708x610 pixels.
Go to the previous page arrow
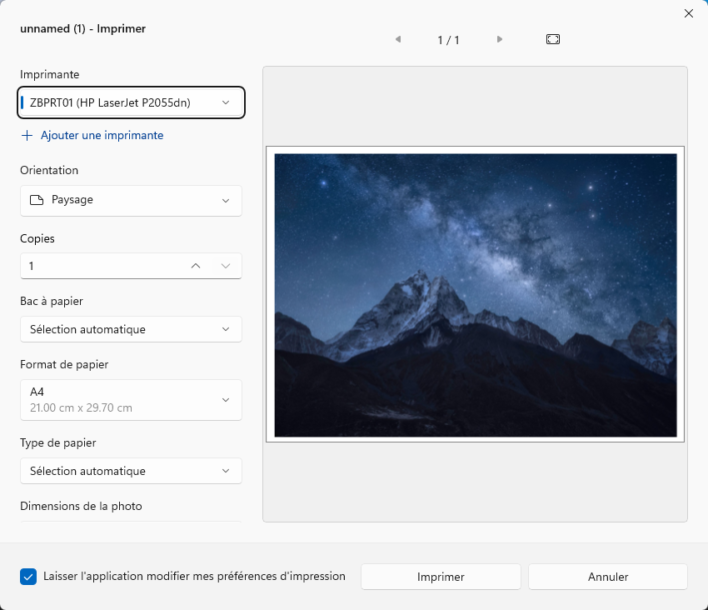(x=398, y=39)
